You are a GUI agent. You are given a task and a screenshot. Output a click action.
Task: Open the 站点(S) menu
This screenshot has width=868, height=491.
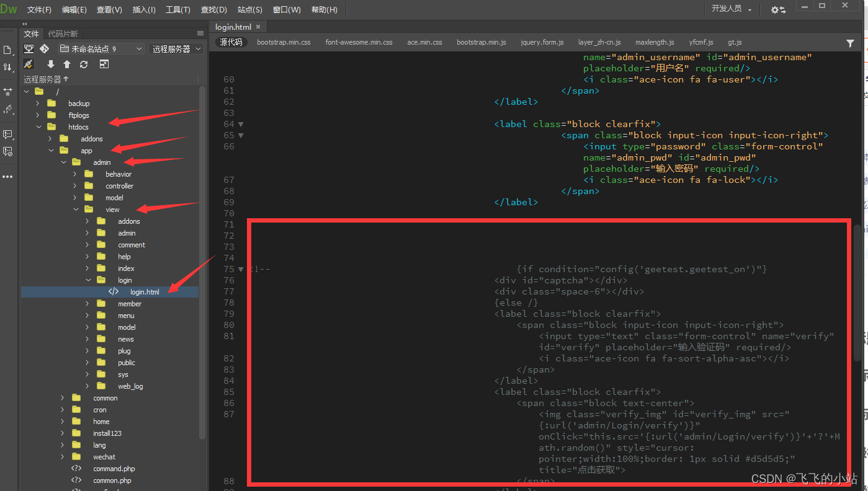pyautogui.click(x=250, y=10)
